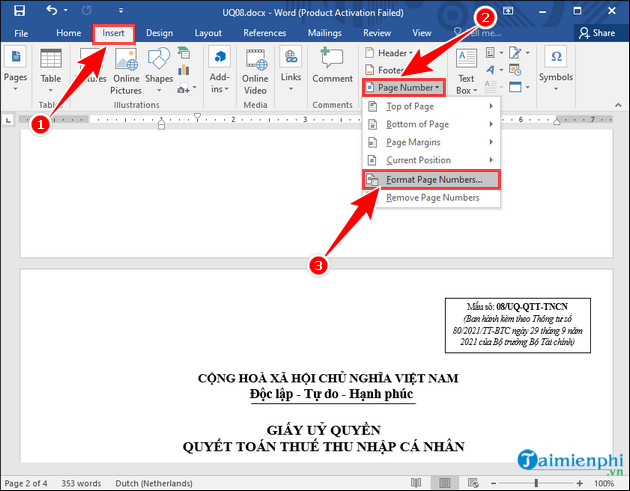Choose Format Page Numbers
Screen dimensions: 630x491
[x=431, y=180]
